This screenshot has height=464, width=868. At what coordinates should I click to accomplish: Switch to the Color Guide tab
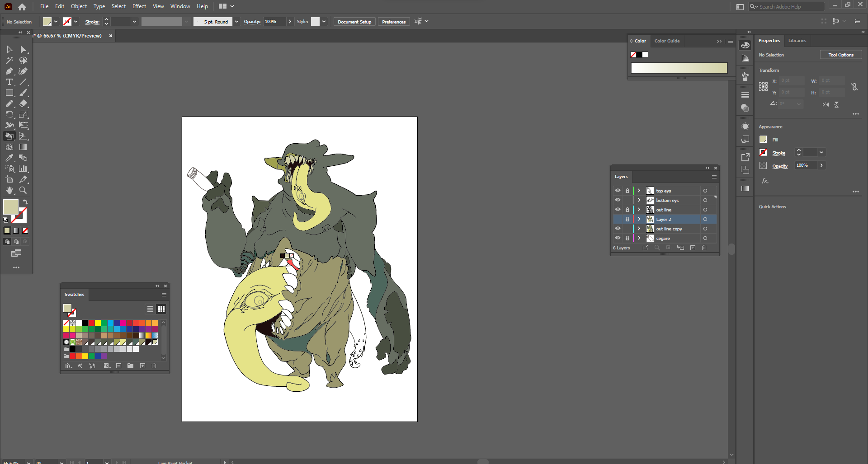pos(667,41)
